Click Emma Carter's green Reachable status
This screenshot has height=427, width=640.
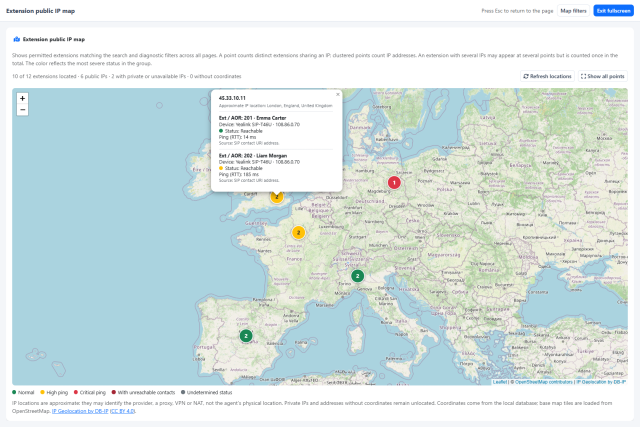click(x=241, y=131)
